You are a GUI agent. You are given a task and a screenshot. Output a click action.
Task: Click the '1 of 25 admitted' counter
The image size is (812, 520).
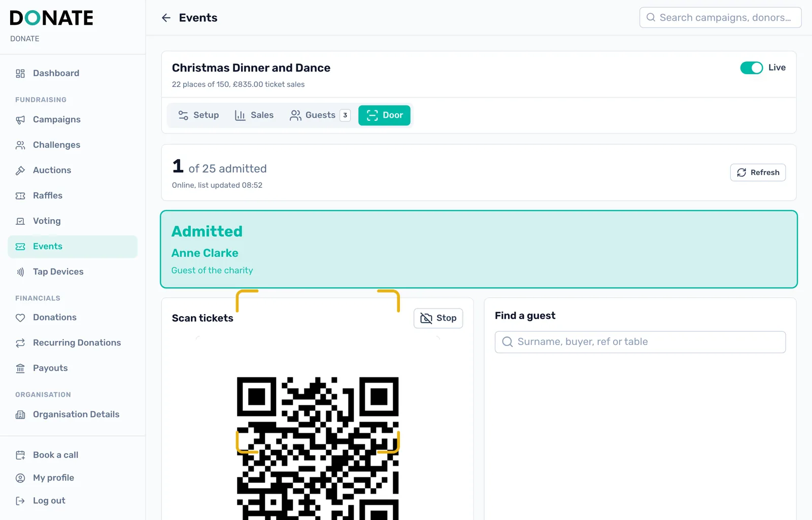point(219,167)
